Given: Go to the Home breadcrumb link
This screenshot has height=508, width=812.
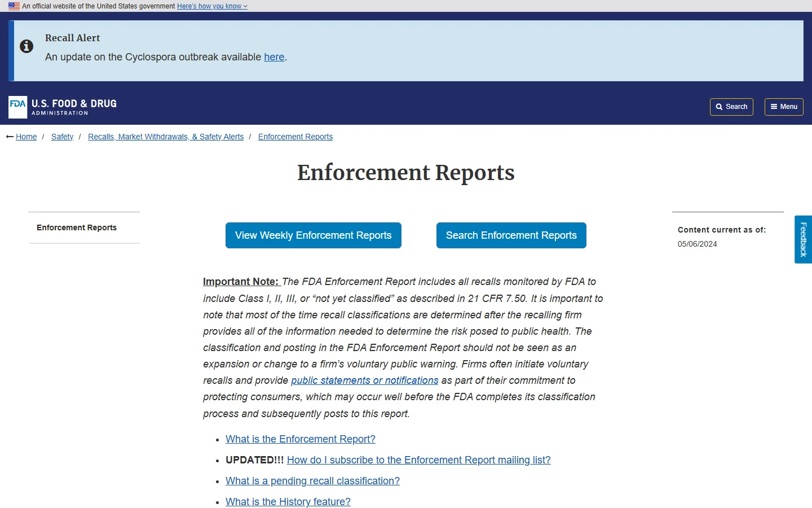Looking at the screenshot, I should coord(26,137).
